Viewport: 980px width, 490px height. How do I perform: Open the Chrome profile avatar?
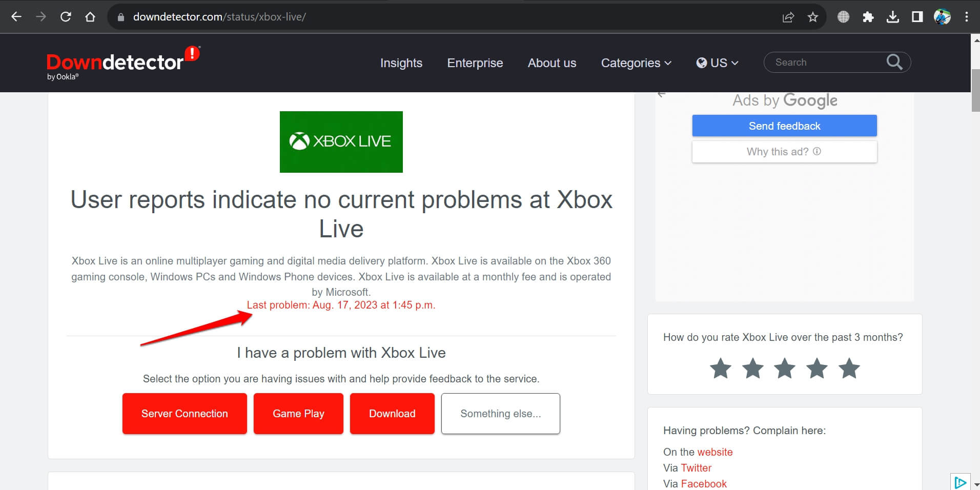pos(942,17)
